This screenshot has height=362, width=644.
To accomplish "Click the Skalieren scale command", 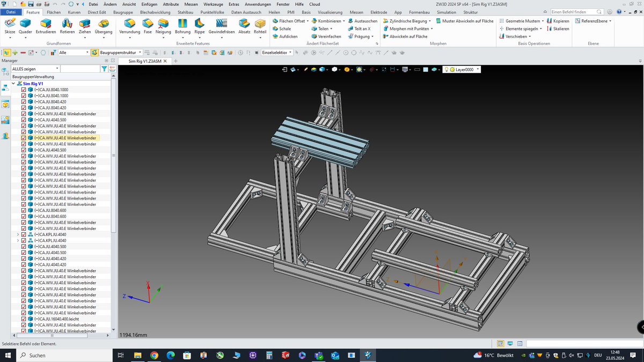I will 558,29.
